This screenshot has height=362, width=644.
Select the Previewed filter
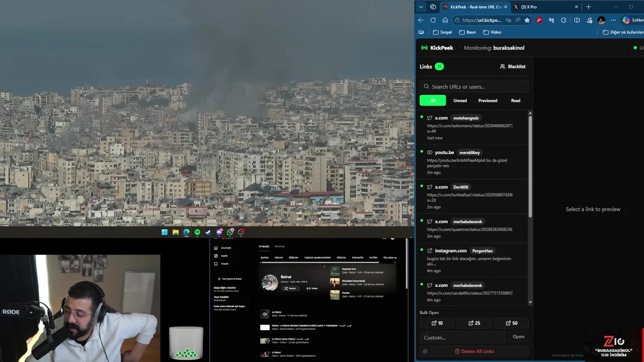(488, 101)
